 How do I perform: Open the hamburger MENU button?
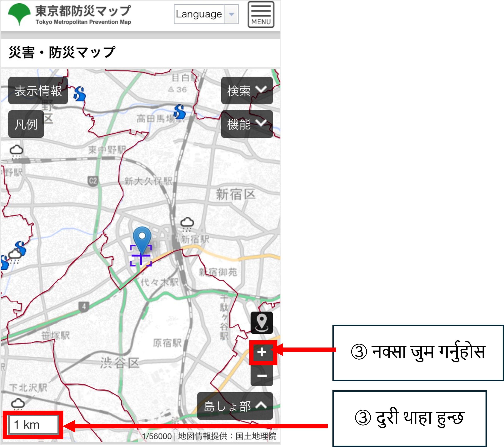pos(261,14)
